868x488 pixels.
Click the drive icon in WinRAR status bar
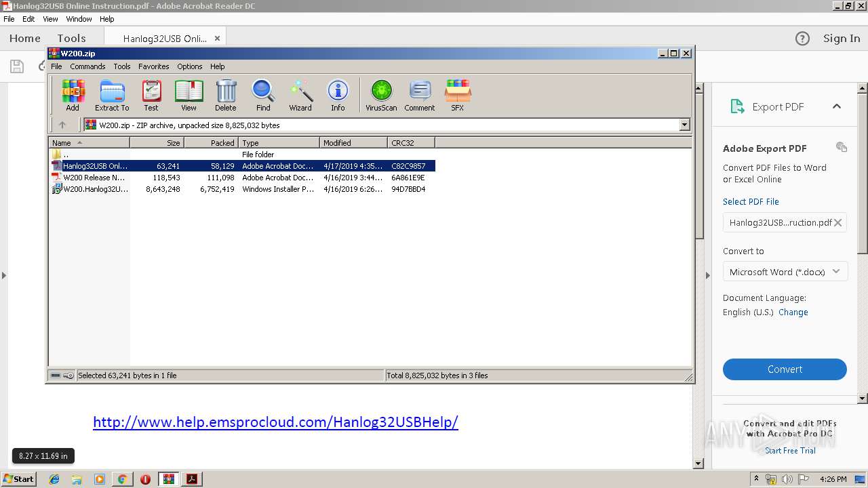tap(57, 375)
